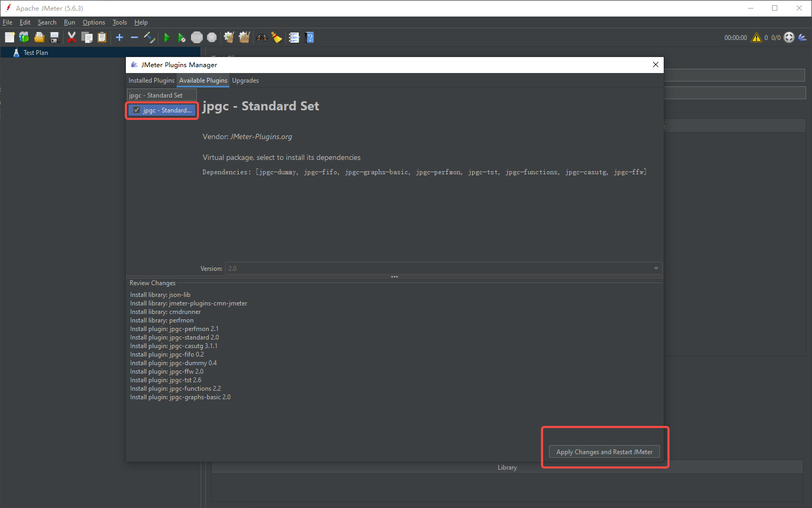
Task: Click the 'Install plugin: jpgc-casutg 3.1.1' line
Action: (174, 346)
